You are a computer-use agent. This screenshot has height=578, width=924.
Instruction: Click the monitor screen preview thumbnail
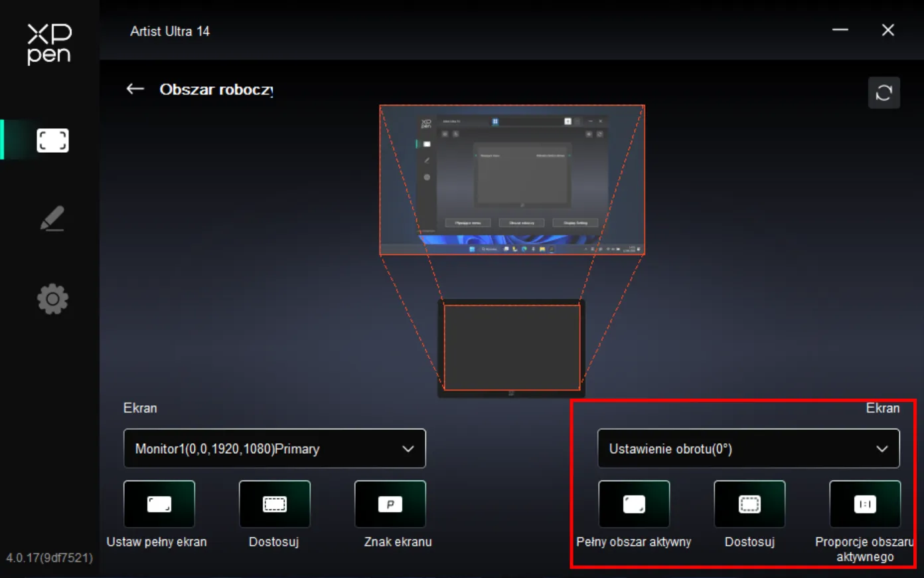click(x=512, y=180)
